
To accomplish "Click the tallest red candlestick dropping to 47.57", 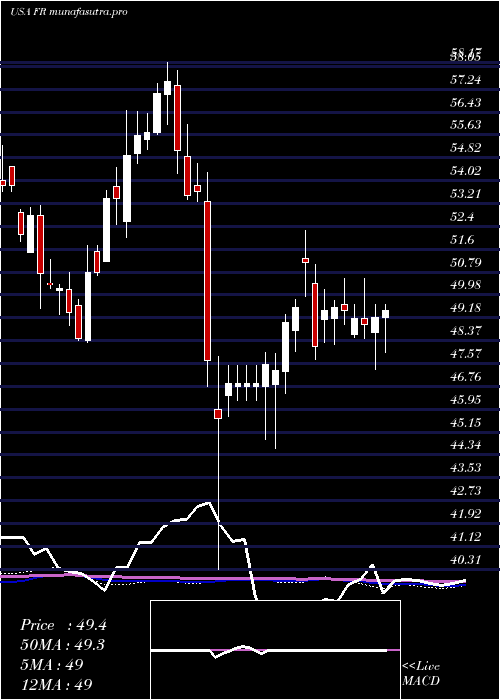I will tap(207, 281).
